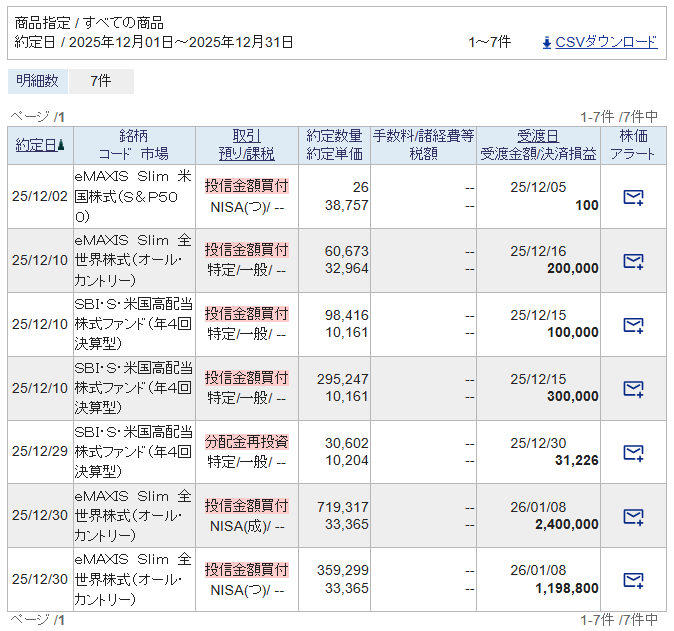Select the 明細数 tab
This screenshot has height=631, width=674.
tap(38, 81)
